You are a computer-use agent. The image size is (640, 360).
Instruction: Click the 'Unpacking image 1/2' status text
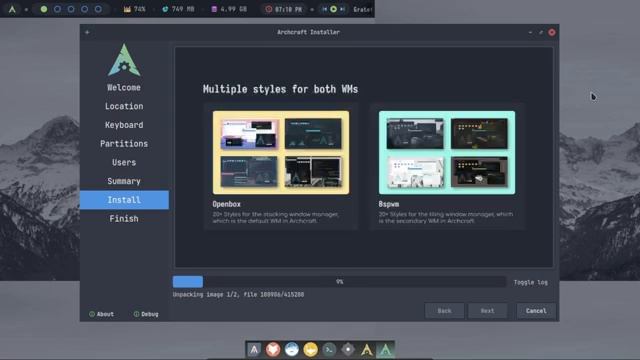point(238,294)
